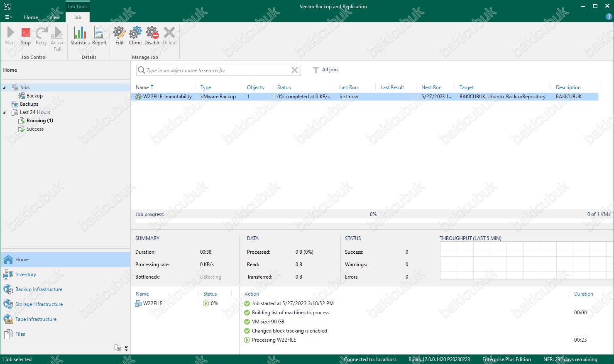Viewport: 614px width, 364px height.
Task: Select the Job ribbon tab
Action: [x=78, y=17]
